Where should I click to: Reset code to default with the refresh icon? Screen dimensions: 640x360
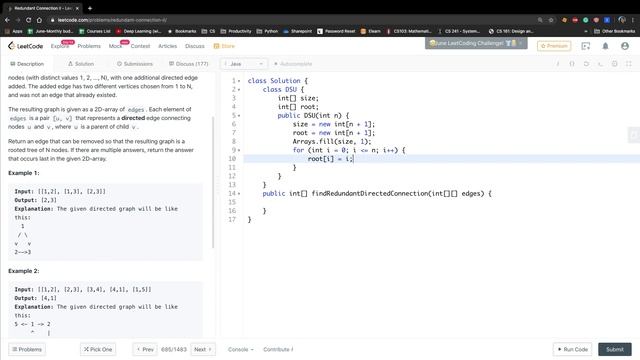click(586, 64)
